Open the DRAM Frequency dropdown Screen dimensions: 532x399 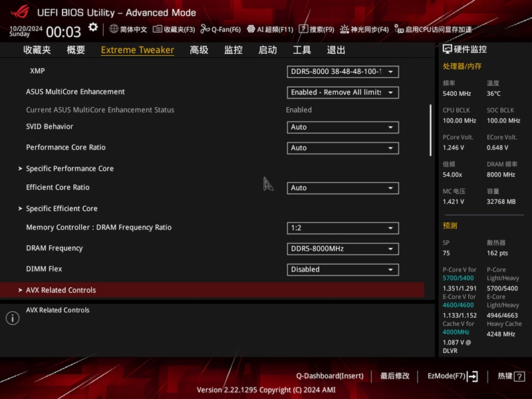pyautogui.click(x=342, y=248)
